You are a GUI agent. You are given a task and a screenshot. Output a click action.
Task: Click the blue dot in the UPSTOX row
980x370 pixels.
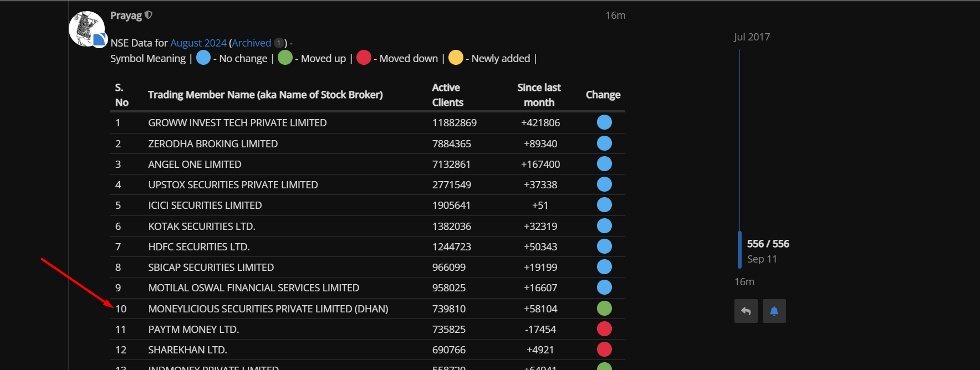pyautogui.click(x=604, y=184)
